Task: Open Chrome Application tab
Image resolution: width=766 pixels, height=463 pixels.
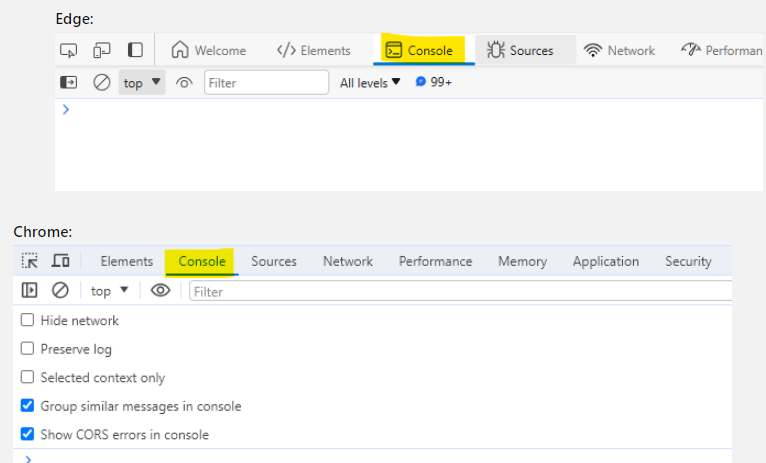Action: (x=606, y=261)
